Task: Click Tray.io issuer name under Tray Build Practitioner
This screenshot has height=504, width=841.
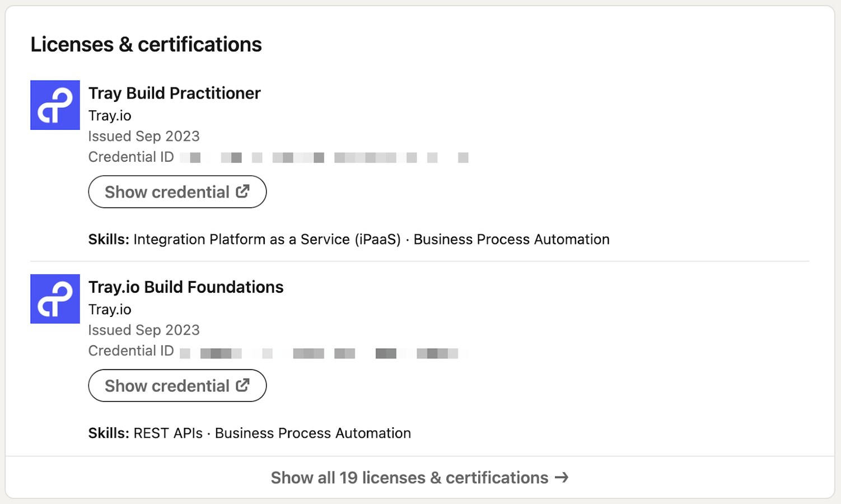Action: click(110, 116)
